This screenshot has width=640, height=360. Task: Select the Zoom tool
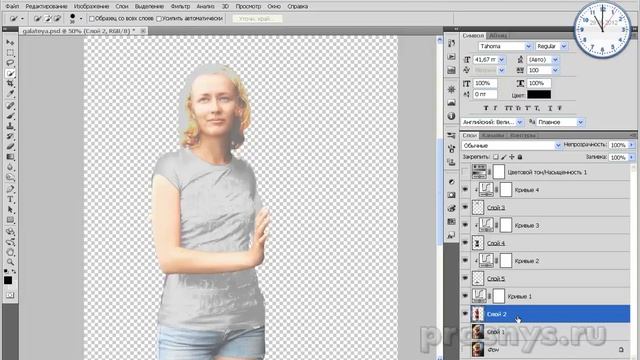pos(10,262)
